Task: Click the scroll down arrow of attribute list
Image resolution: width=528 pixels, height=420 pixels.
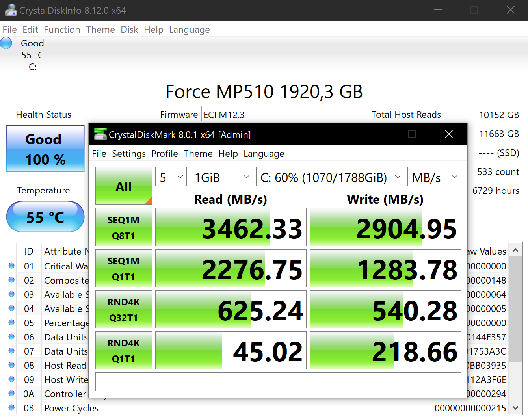Action: [x=515, y=408]
